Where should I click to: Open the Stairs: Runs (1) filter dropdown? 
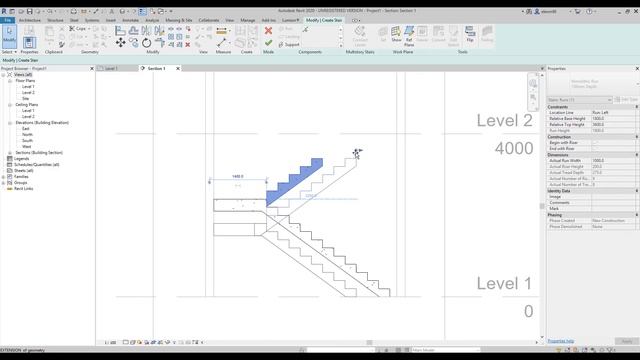click(x=580, y=100)
